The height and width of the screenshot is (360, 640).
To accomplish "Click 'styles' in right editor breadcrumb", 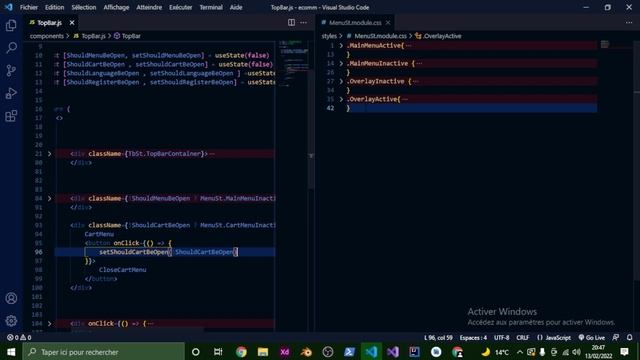I will pyautogui.click(x=329, y=36).
